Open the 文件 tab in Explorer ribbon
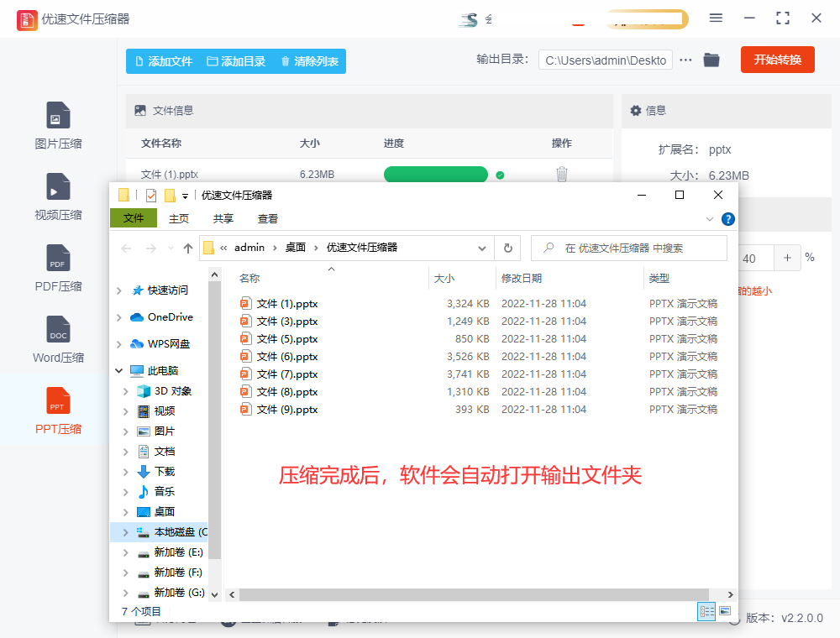Image resolution: width=840 pixels, height=638 pixels. [134, 218]
